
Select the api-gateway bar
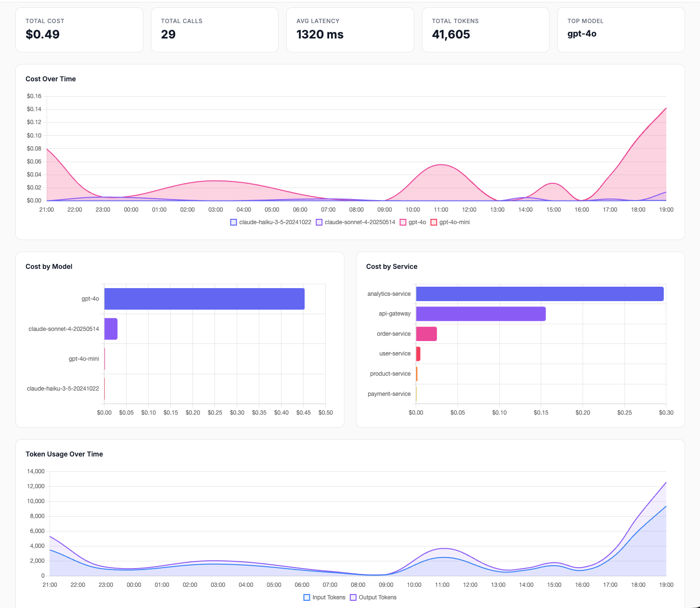[x=481, y=313]
